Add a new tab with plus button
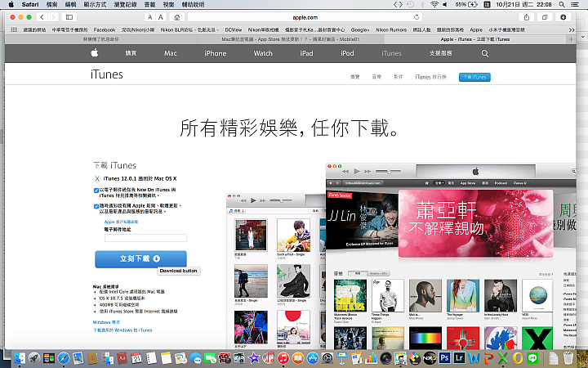Viewport: 588px width, 368px height. click(571, 39)
